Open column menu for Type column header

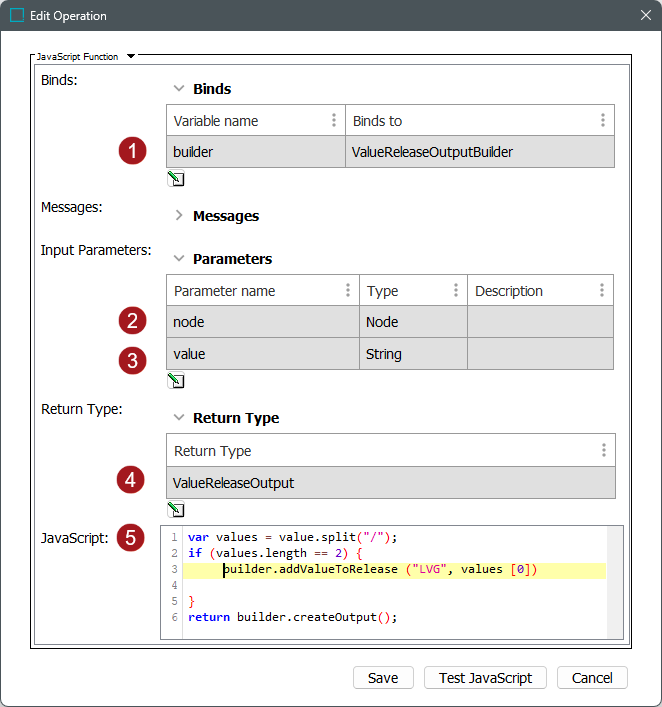[456, 291]
